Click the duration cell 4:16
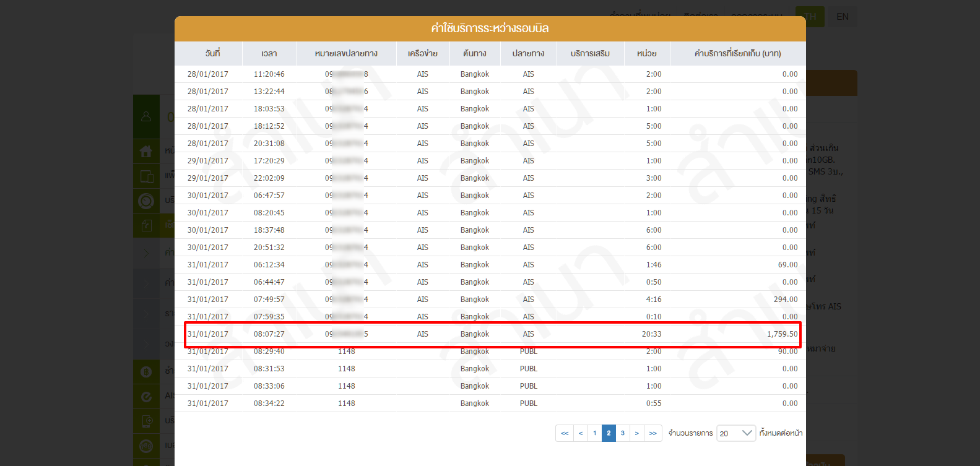Screen dimensions: 980x466 [654, 300]
